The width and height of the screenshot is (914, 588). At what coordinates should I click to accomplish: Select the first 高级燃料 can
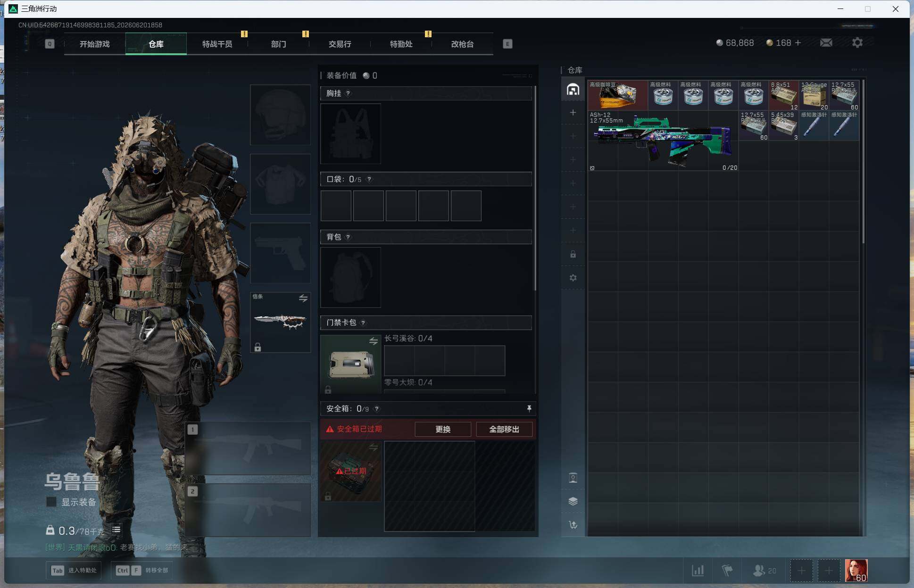663,95
